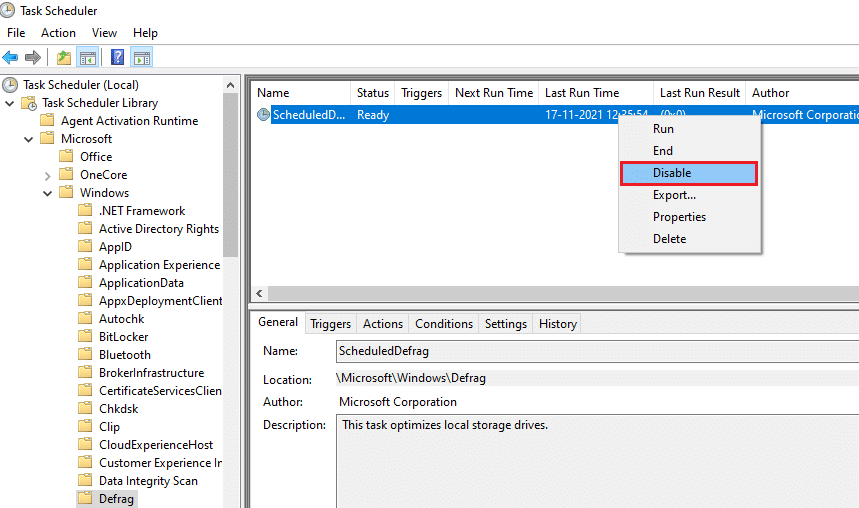The height and width of the screenshot is (508, 859).
Task: Select Active Directory Rights tree item
Action: (159, 229)
